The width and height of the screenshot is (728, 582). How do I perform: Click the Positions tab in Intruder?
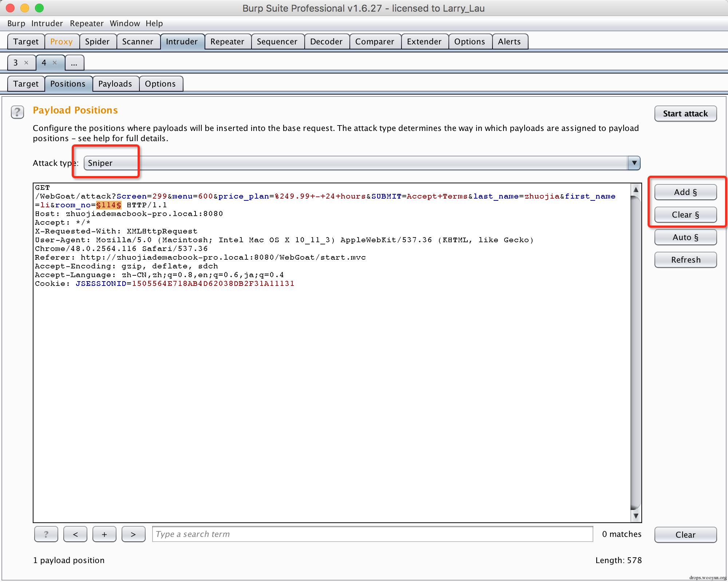[x=68, y=84]
